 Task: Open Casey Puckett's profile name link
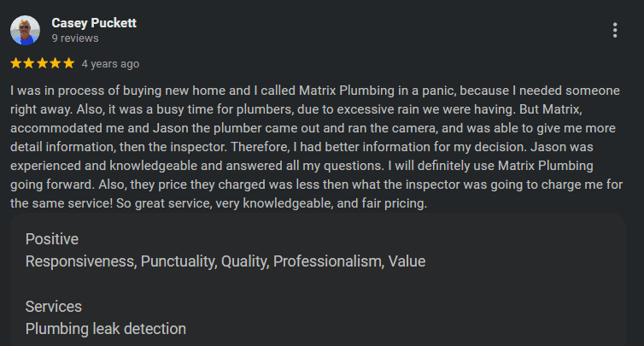(x=94, y=23)
